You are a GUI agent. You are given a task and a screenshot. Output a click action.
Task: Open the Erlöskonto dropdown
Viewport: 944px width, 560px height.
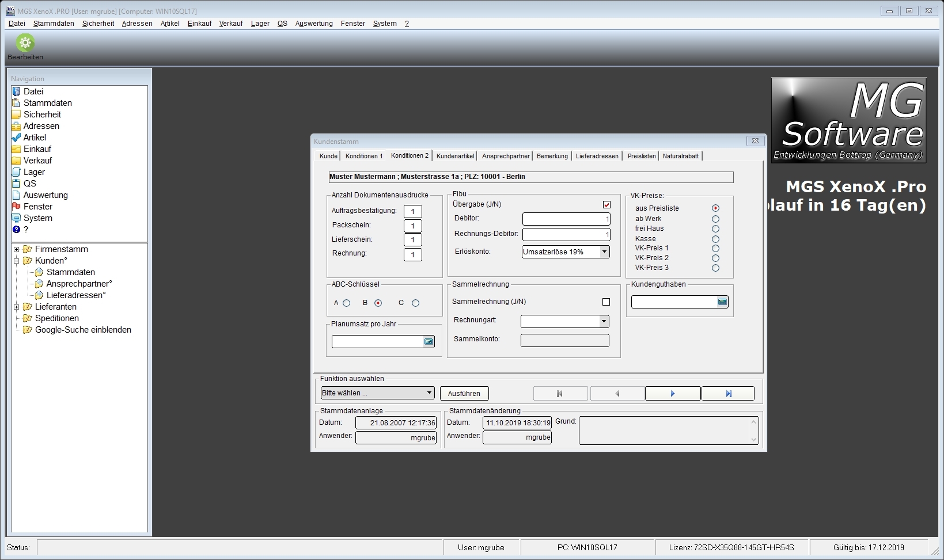[604, 252]
